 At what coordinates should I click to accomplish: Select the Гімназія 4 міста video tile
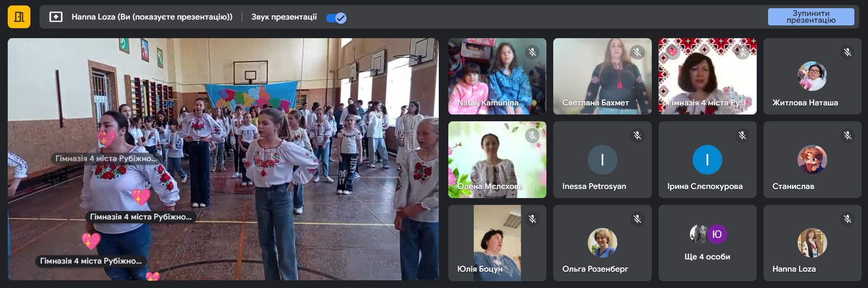pos(707,76)
